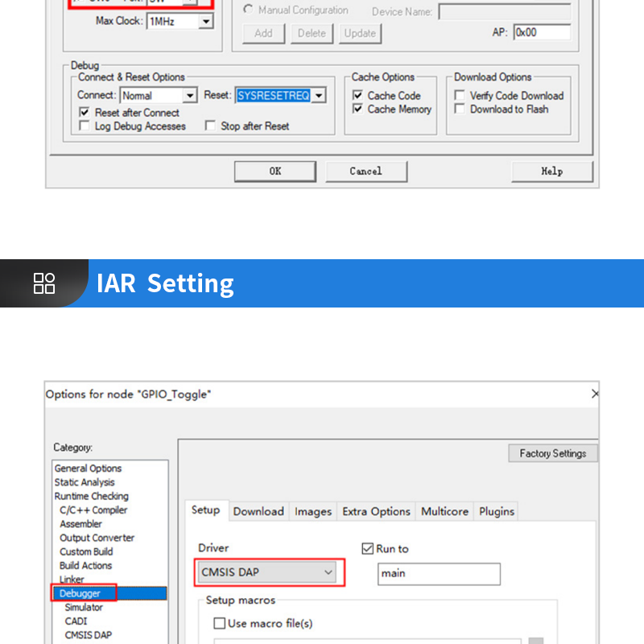Enable Use macro file(s) checkbox
Viewport: 644px width, 644px height.
[219, 623]
